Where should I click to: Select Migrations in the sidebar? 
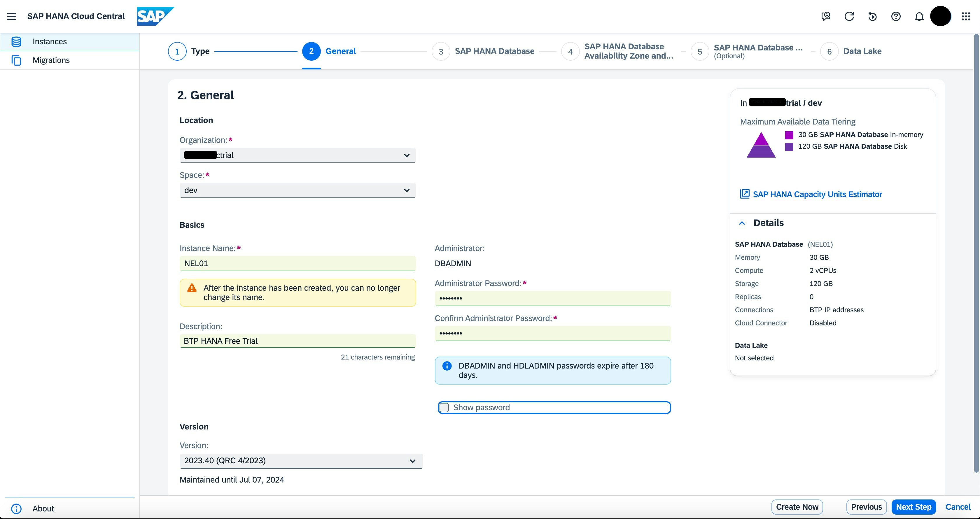[x=51, y=60]
